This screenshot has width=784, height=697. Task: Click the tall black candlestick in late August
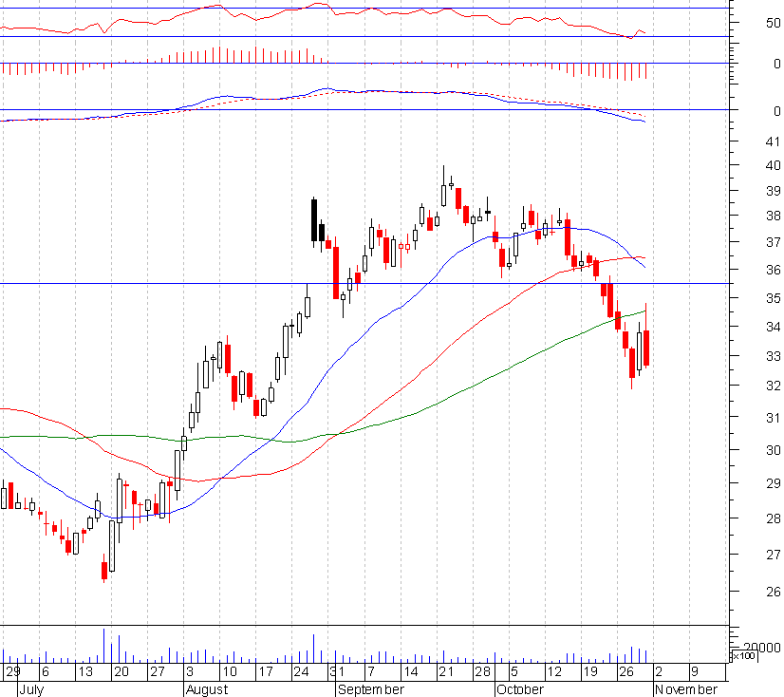[314, 220]
